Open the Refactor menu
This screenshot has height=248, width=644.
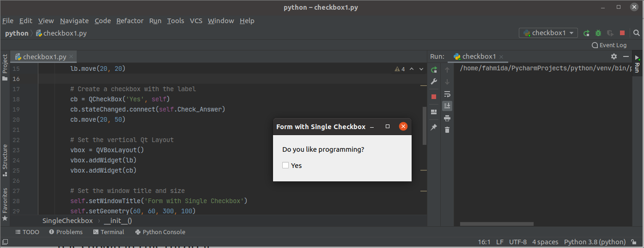tap(130, 21)
